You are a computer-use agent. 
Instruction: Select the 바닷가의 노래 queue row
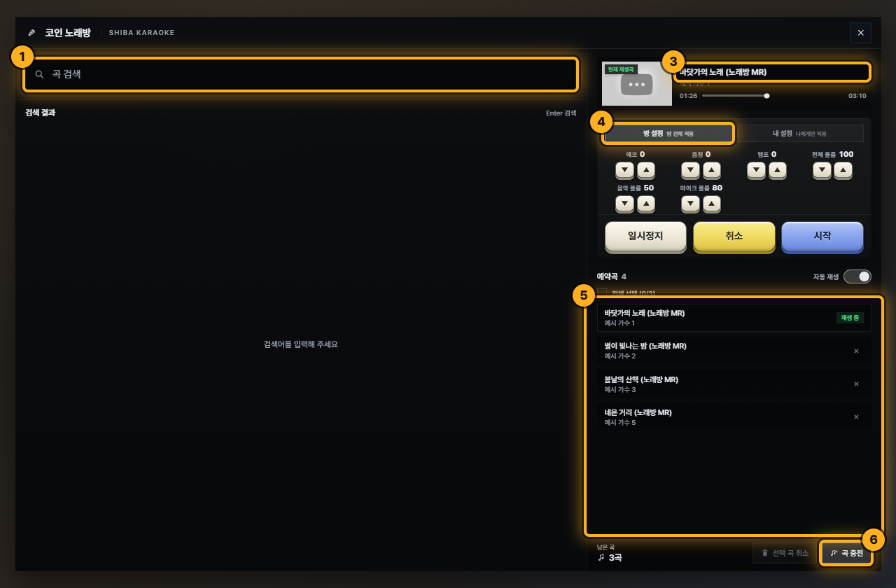734,318
